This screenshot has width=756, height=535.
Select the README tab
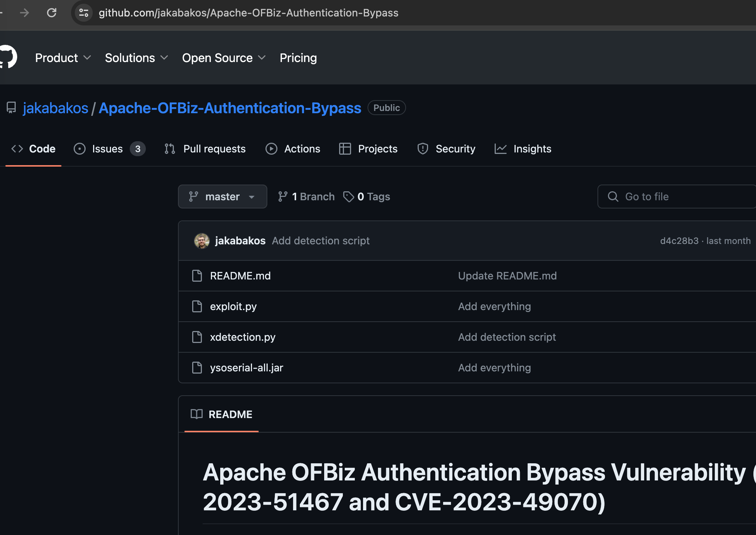pos(221,414)
